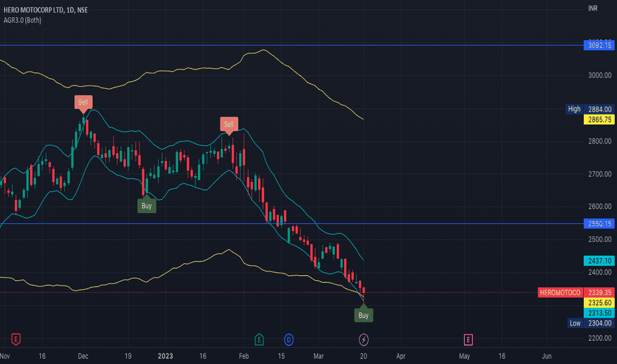Screen dimensions: 617x364
Task: Click the High 2884.00 price label
Action: coord(590,109)
